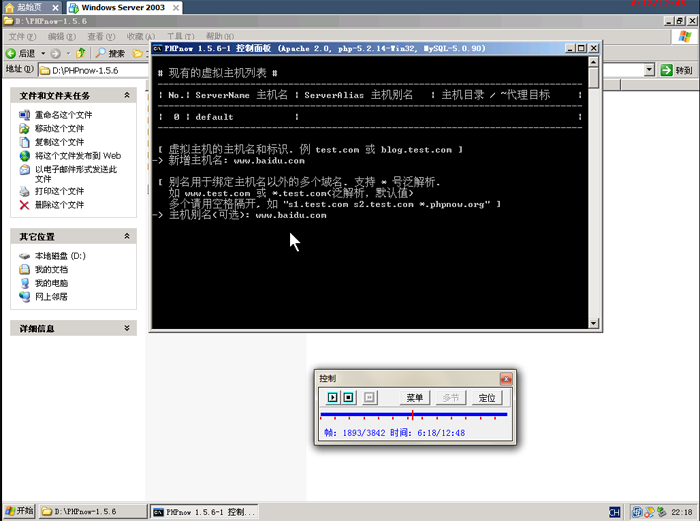Image resolution: width=700 pixels, height=521 pixels.
Task: Open 本地磁盘 (D:) location
Action: 60,256
